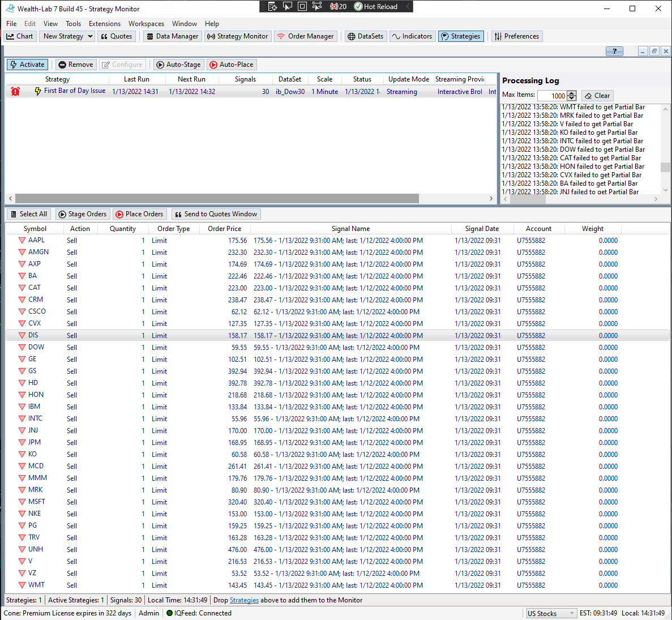
Task: Select the JPM signal row symbol
Action: [35, 442]
